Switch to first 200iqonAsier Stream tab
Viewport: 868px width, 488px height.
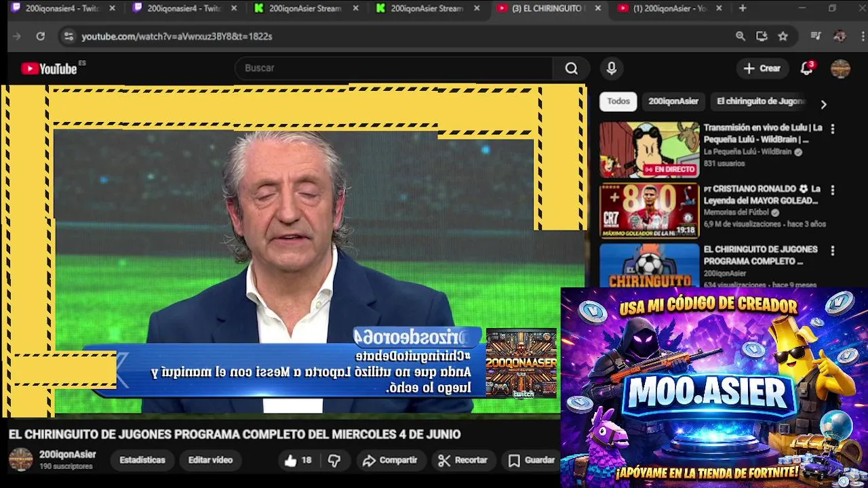(x=307, y=8)
